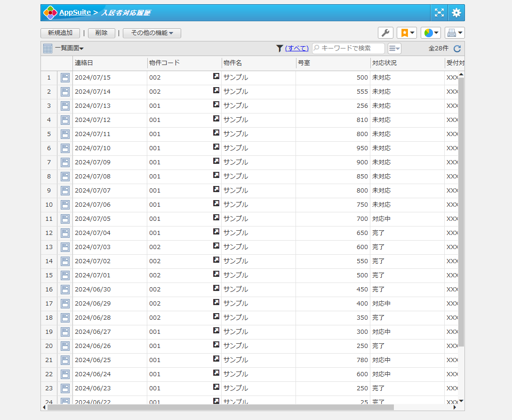Open the printer dropdown menu
The height and width of the screenshot is (420, 512).
click(x=455, y=32)
